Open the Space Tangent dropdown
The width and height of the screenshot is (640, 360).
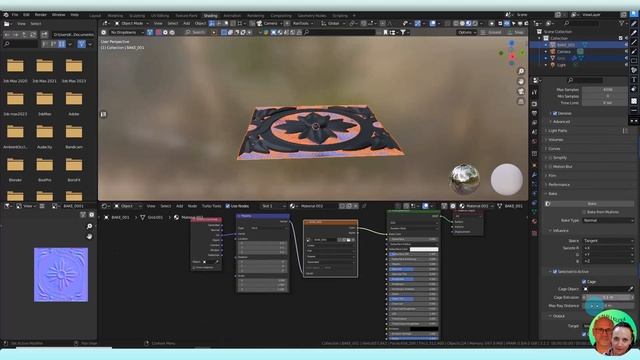(x=608, y=241)
